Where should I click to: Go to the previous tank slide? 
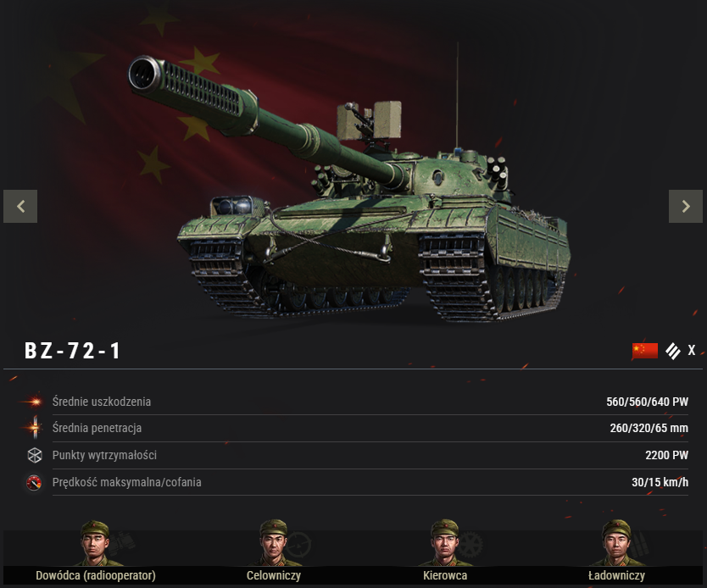coord(20,207)
